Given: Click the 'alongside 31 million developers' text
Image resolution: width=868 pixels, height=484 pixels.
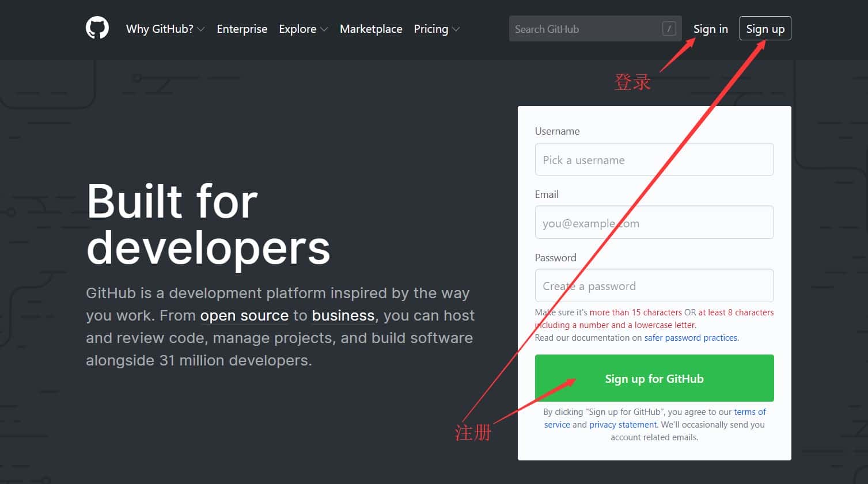Looking at the screenshot, I should pyautogui.click(x=199, y=360).
